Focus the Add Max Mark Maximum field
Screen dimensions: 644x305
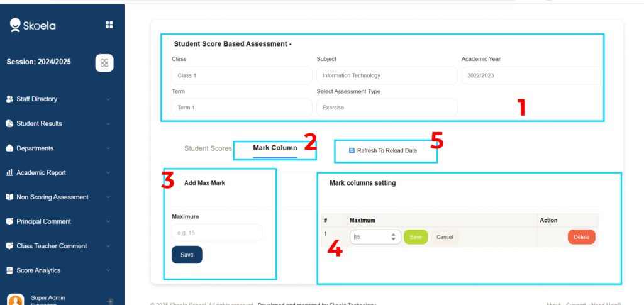coord(216,233)
